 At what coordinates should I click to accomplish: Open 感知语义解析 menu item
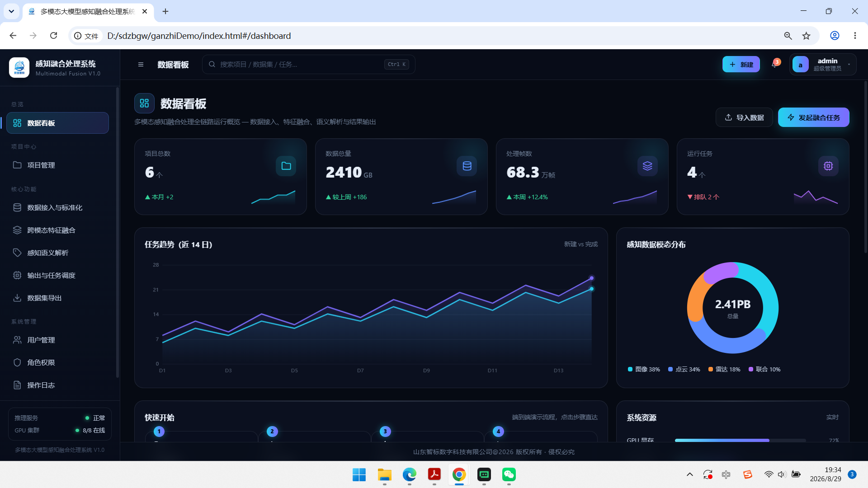58,253
